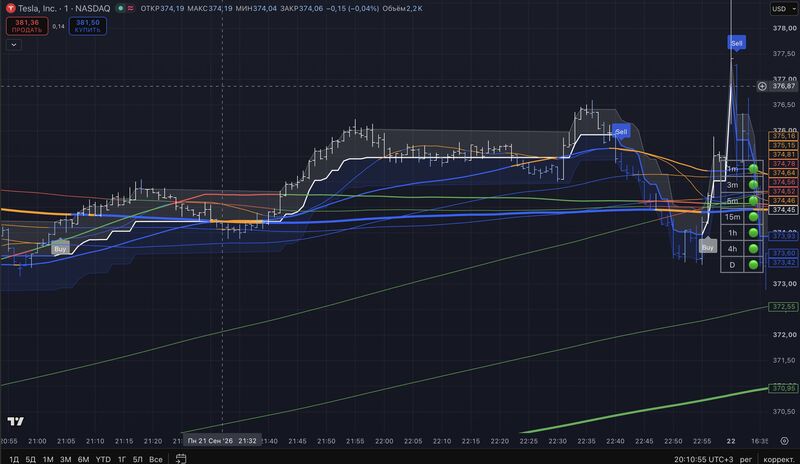This screenshot has height=464, width=800.
Task: Click the plus icon next to 376,87
Action: coord(762,86)
